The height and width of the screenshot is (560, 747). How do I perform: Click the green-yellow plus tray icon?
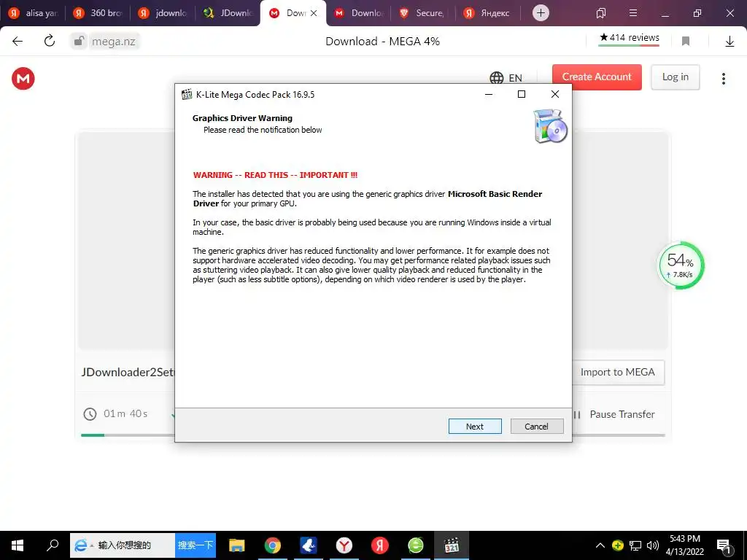point(617,545)
